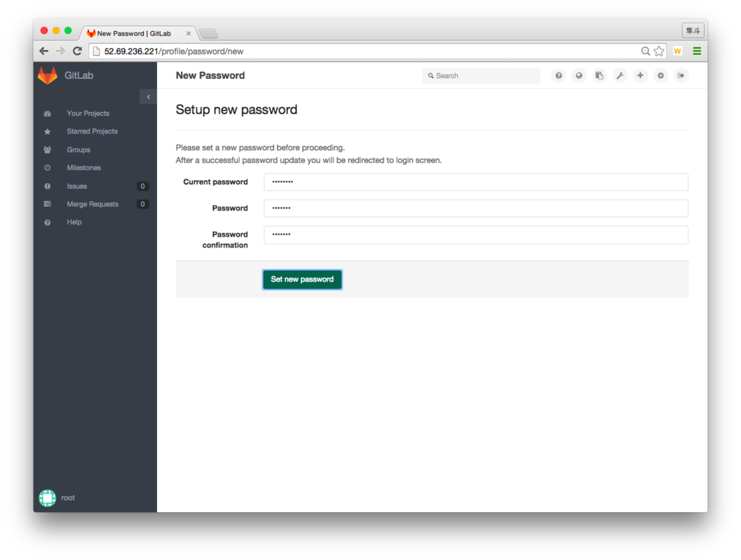Image resolution: width=741 pixels, height=560 pixels.
Task: Open Your Projects in the sidebar
Action: (88, 114)
